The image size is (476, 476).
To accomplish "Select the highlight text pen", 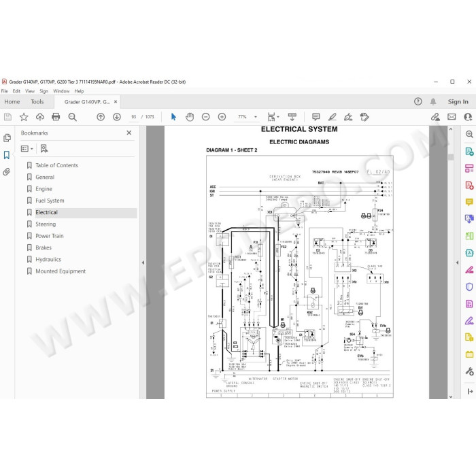I will click(332, 117).
